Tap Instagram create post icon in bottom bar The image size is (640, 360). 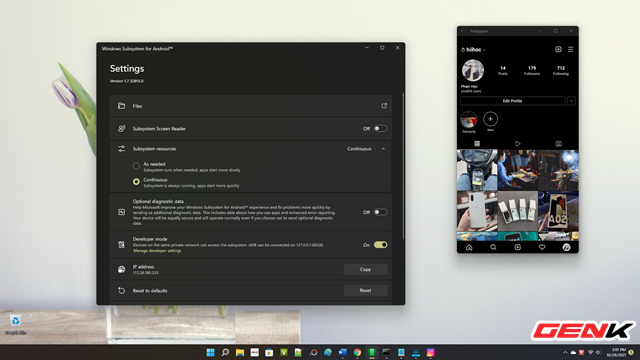point(518,247)
